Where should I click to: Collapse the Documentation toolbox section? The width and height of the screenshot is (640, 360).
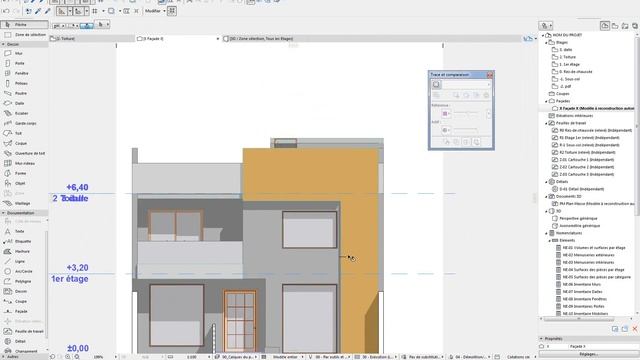[3, 213]
